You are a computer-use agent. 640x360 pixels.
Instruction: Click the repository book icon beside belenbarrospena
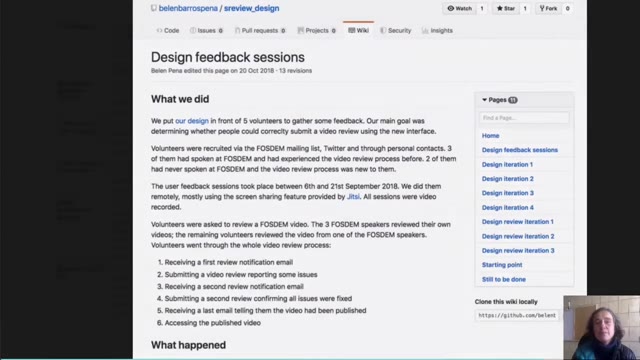tap(153, 8)
